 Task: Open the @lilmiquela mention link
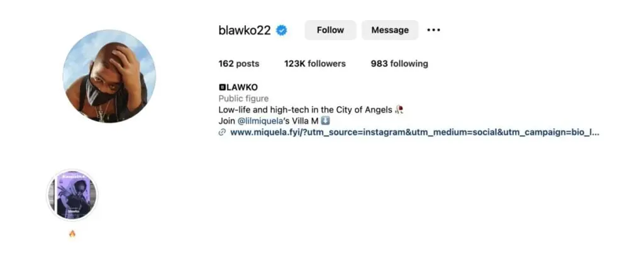coord(257,121)
